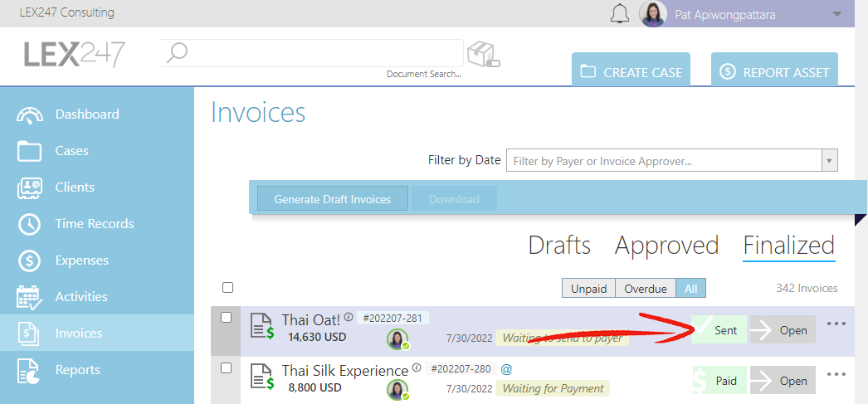Open Reports section
Image resolution: width=868 pixels, height=404 pixels.
tap(77, 370)
